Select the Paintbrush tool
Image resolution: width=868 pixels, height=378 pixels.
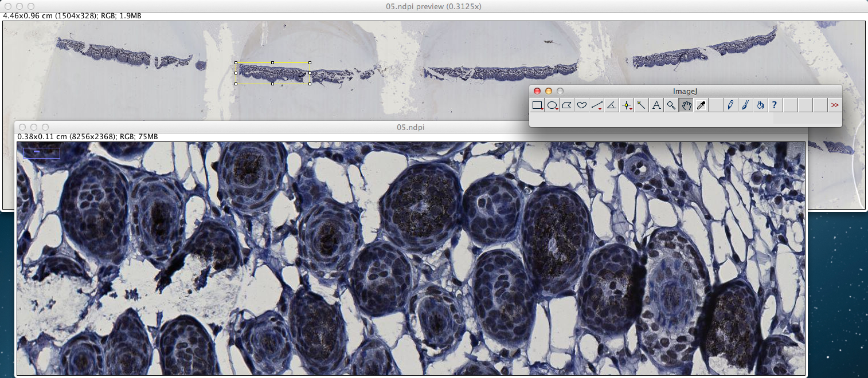745,105
